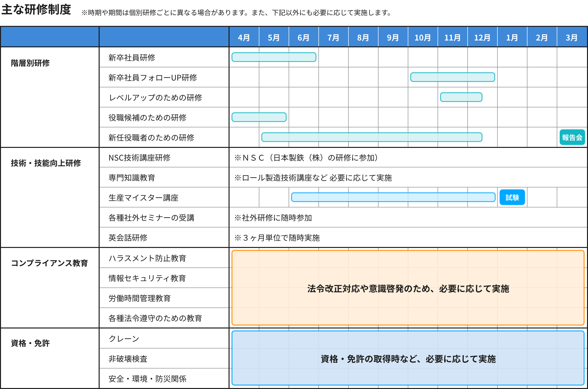Click the 英会話研修 row label
Viewport: 588px width, 389px height.
point(128,238)
